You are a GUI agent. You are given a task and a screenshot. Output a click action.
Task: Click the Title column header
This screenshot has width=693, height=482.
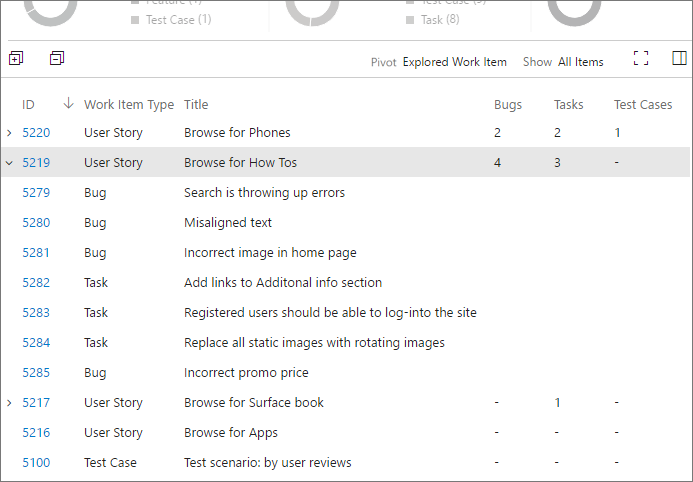196,105
